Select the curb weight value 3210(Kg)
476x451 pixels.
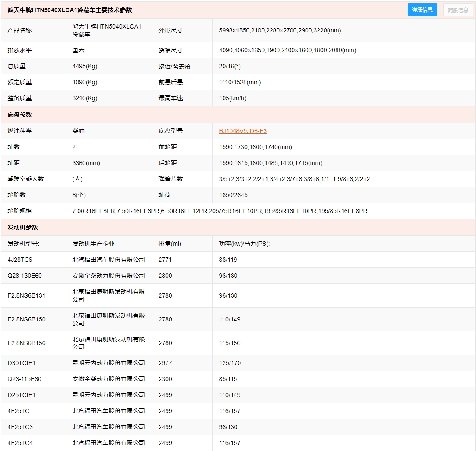tap(85, 98)
